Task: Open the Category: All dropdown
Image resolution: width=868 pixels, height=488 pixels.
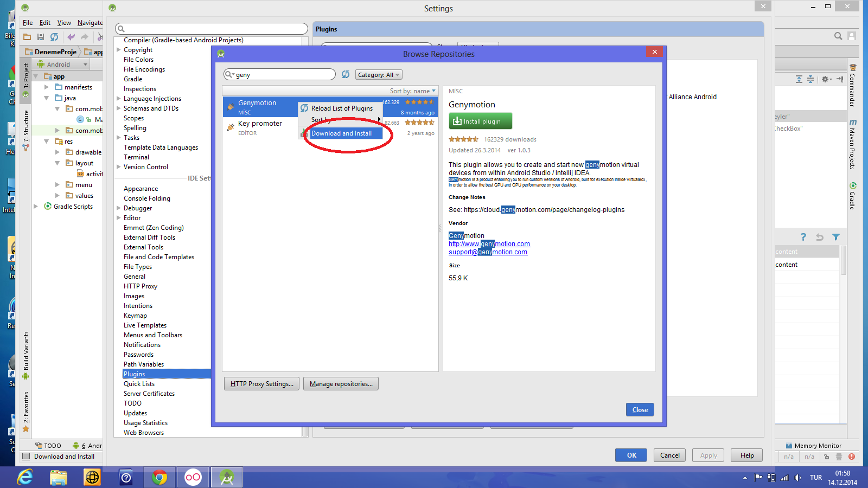Action: [x=379, y=75]
